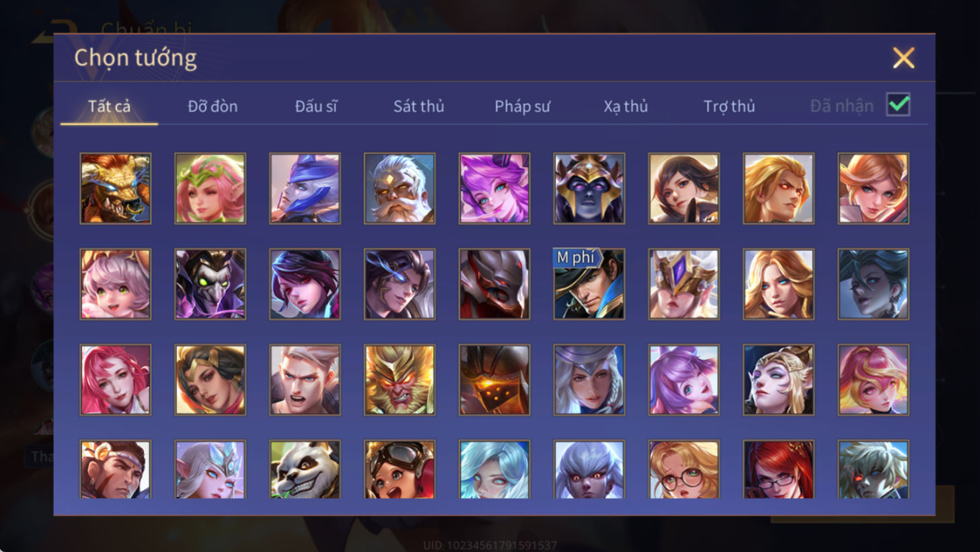This screenshot has height=552, width=980.
Task: Toggle the "Đã nhận" checkbox
Action: (x=899, y=105)
